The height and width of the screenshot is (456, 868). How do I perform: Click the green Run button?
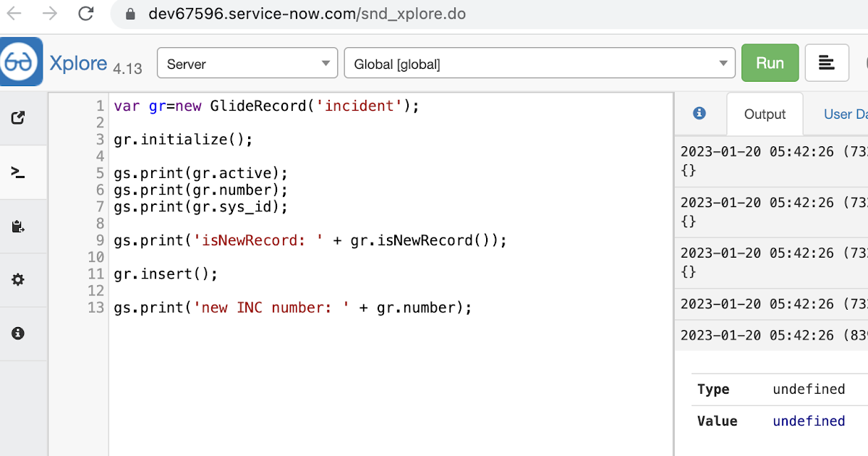point(770,62)
